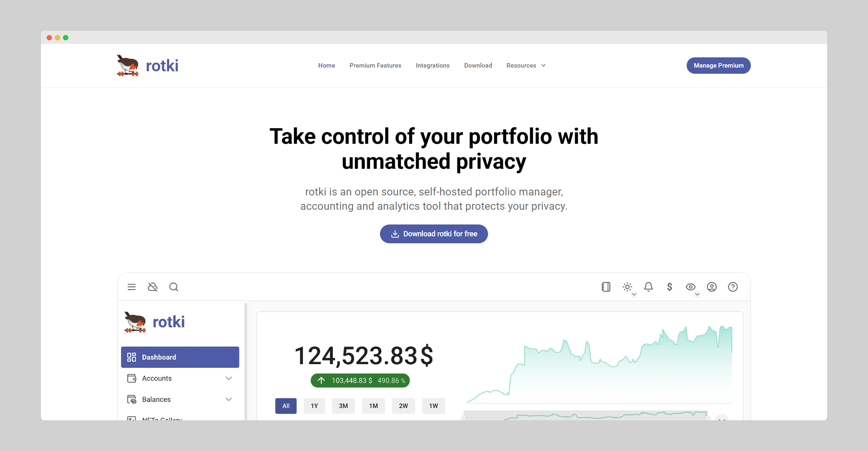Viewport: 868px width, 451px height.
Task: Open the search magnifier icon
Action: coord(174,287)
